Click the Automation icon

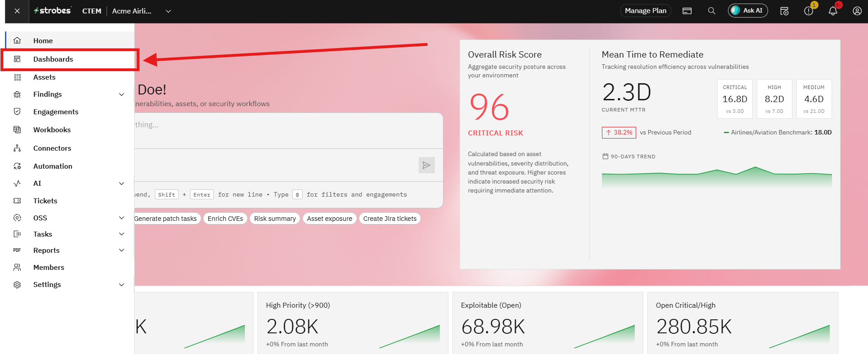17,166
